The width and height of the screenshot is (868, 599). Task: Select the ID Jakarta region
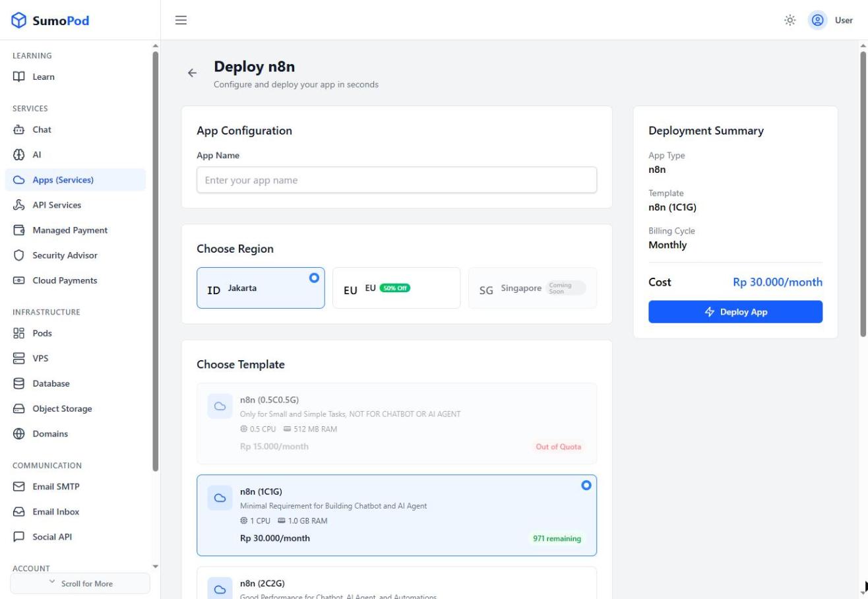coord(261,288)
